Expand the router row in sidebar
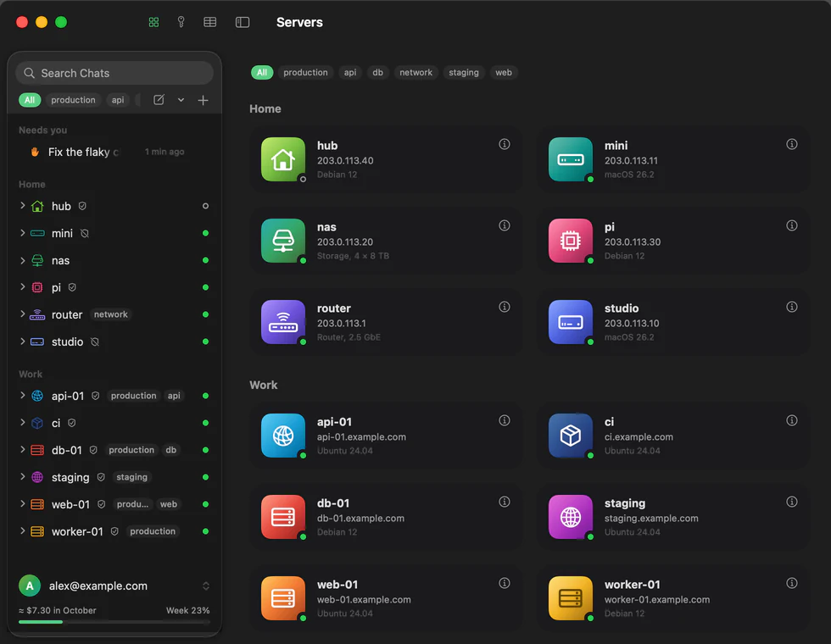 [x=22, y=314]
